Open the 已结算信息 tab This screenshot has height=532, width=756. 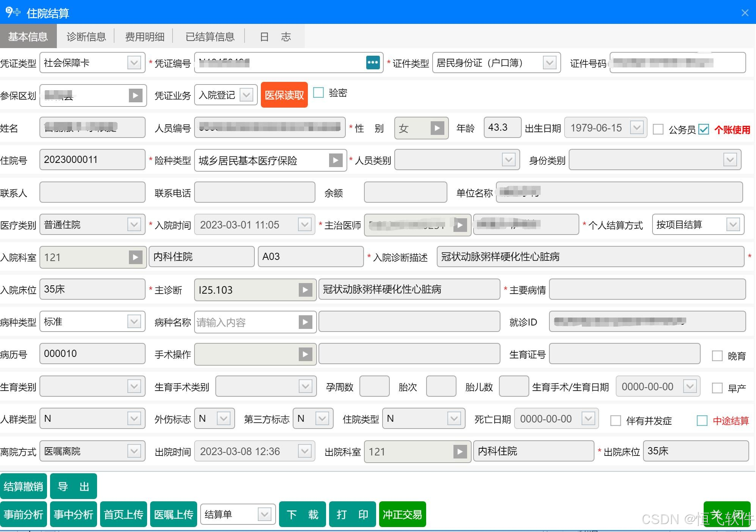tap(210, 37)
